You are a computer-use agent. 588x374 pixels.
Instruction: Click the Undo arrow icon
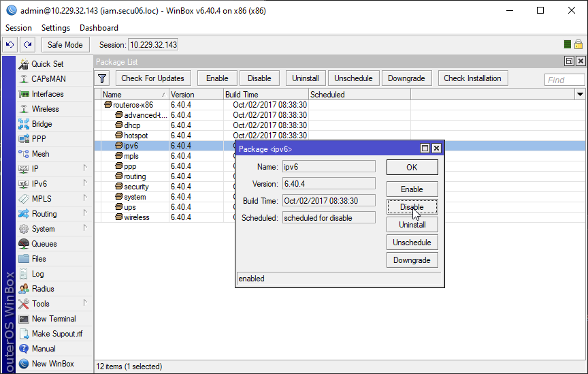pos(10,45)
